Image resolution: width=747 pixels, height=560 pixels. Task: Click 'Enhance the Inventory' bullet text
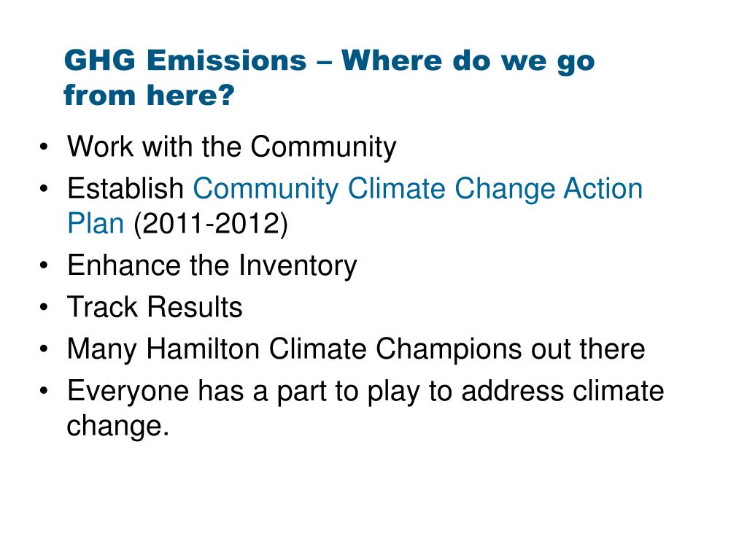click(x=212, y=265)
